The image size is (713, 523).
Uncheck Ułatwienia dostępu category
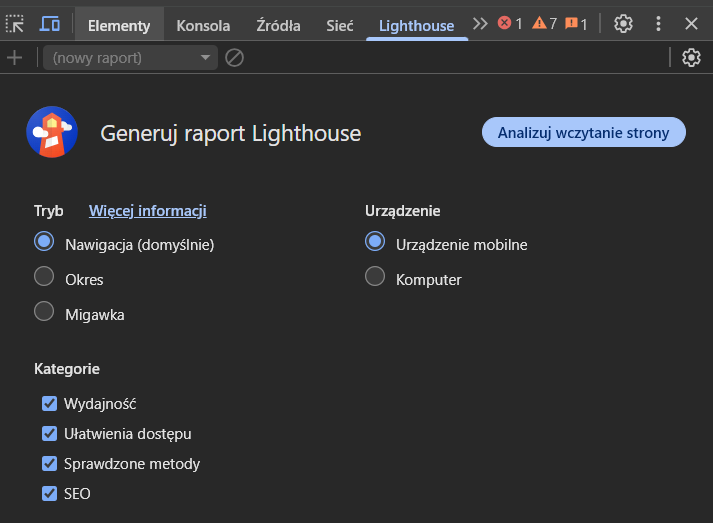[x=50, y=433]
